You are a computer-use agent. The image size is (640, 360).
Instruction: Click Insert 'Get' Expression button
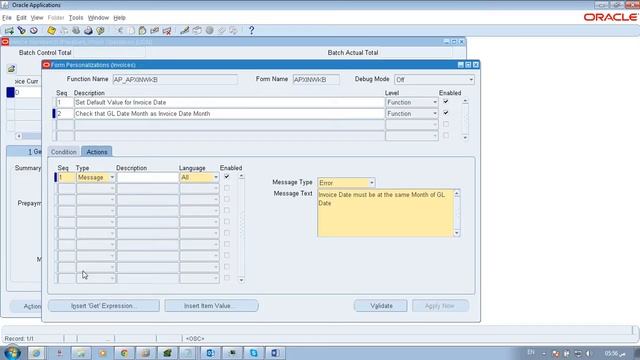(x=104, y=306)
